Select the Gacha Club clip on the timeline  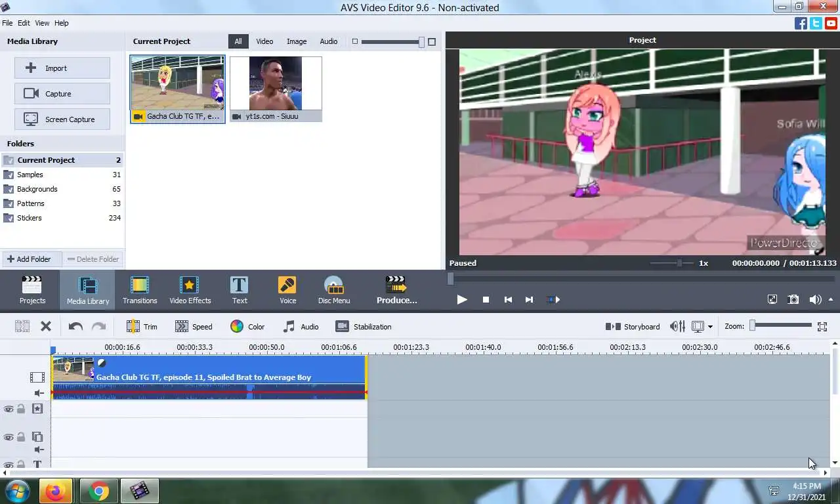pyautogui.click(x=209, y=377)
